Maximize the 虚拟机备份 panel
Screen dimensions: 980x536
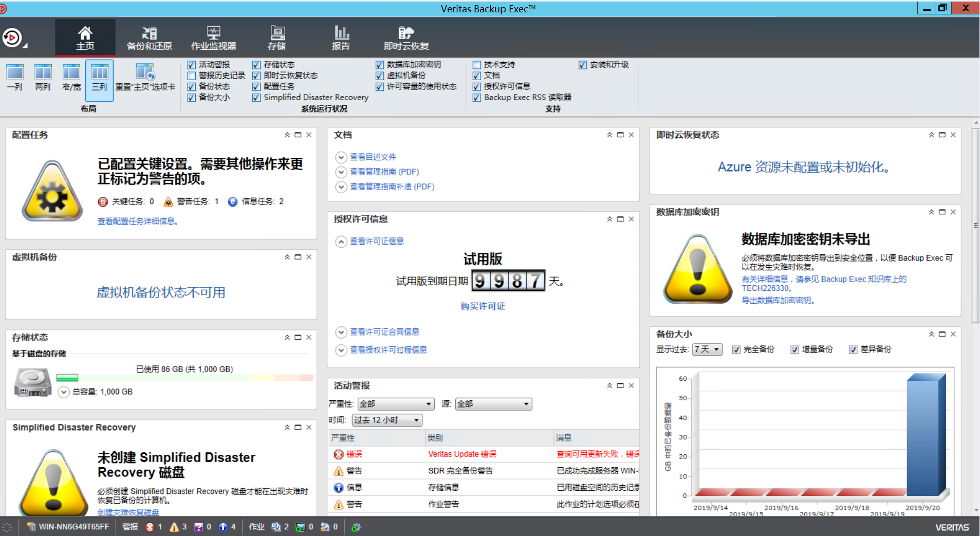(x=298, y=257)
